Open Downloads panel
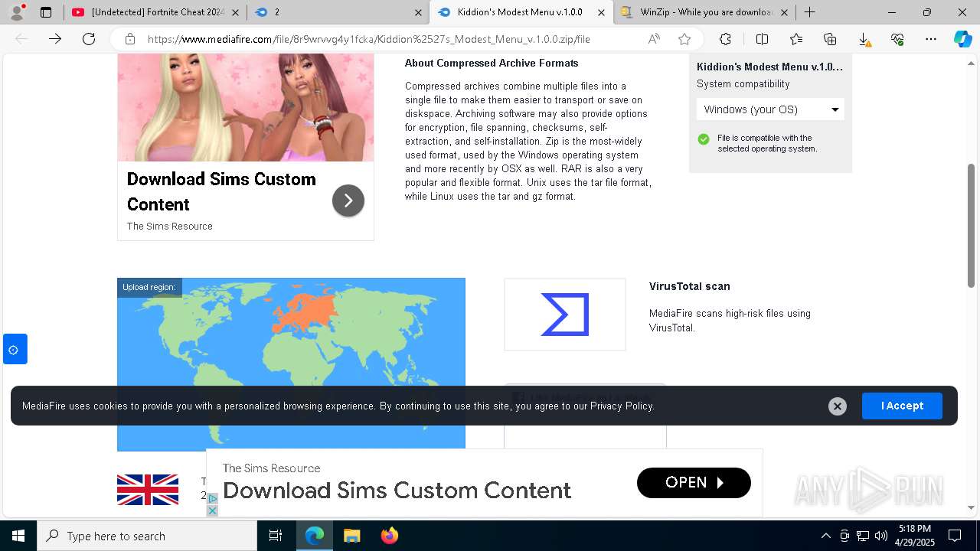The width and height of the screenshot is (980, 551). (864, 39)
